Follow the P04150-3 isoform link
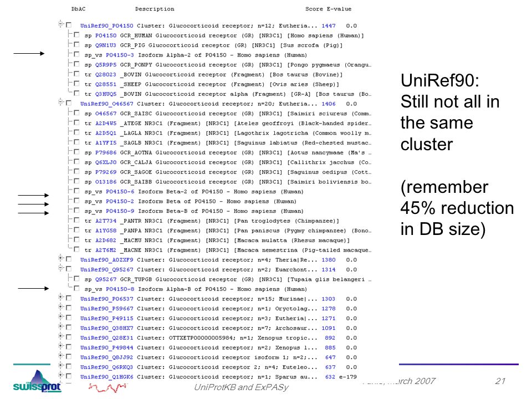 coord(120,55)
